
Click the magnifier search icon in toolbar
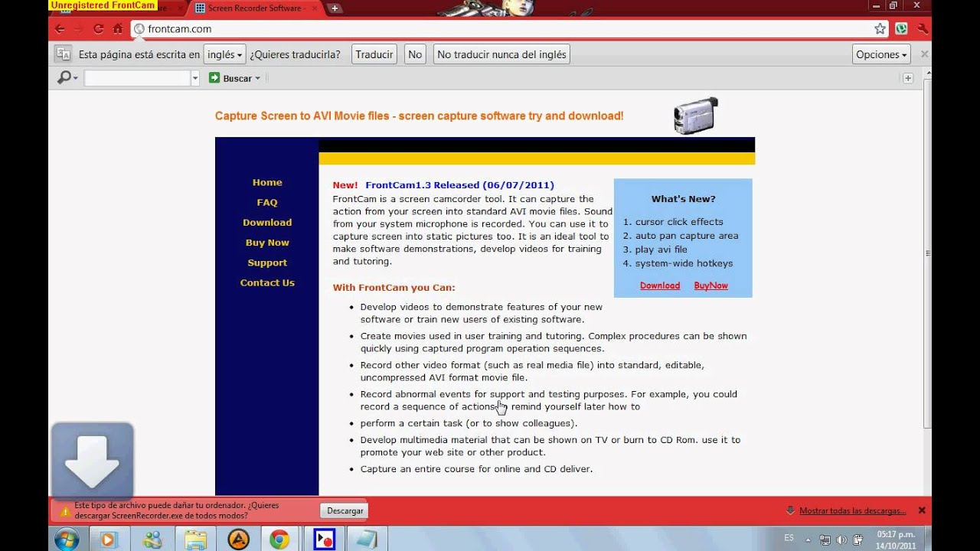(x=64, y=77)
